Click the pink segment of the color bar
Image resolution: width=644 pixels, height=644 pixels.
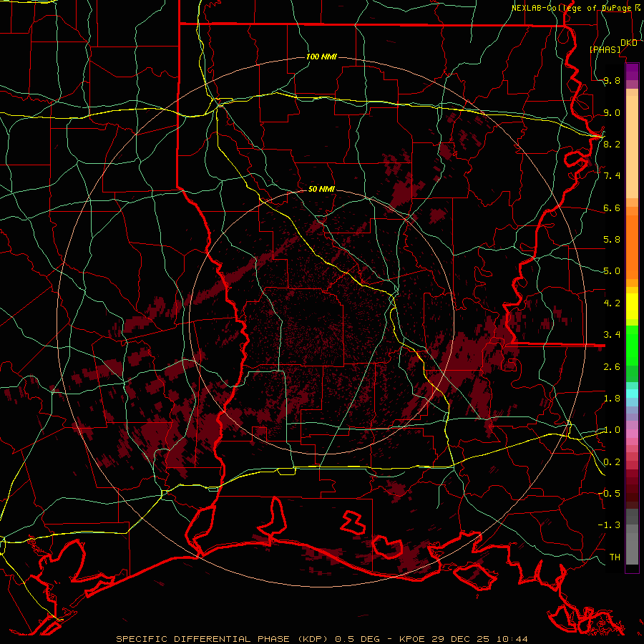coord(632,434)
